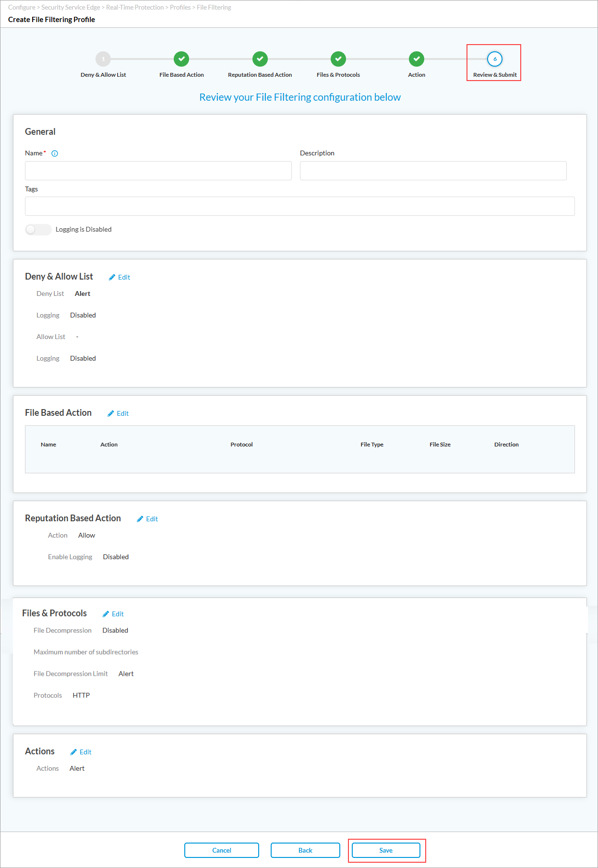Click the Name field info icon

(x=55, y=153)
